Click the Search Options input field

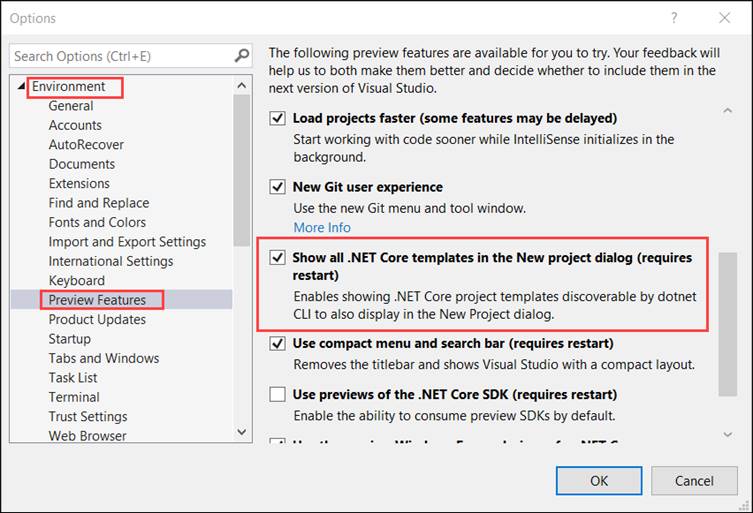click(120, 57)
